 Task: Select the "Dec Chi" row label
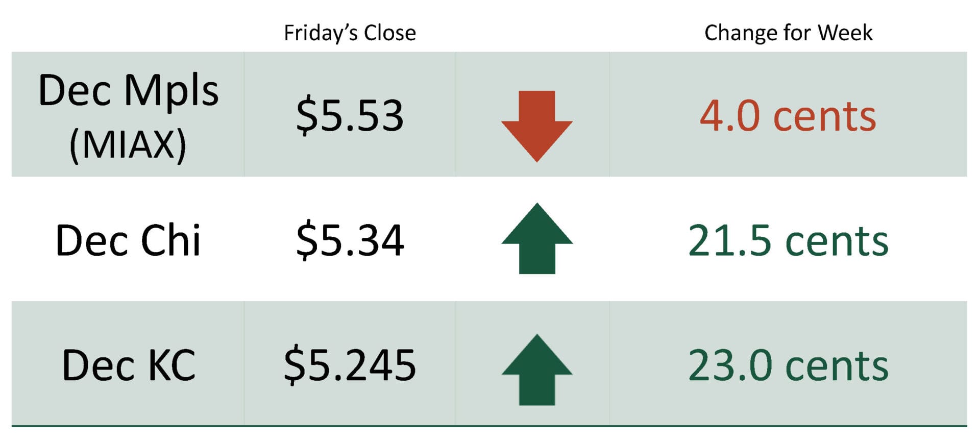pos(128,240)
